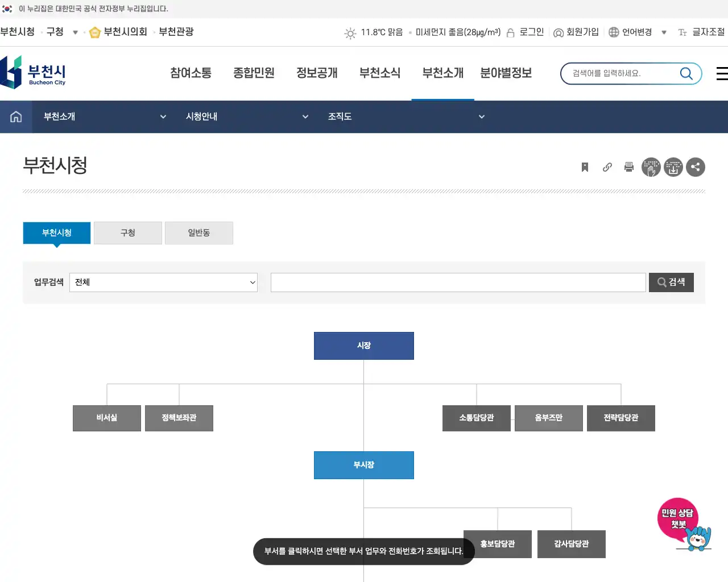Click the 로그인 link
The height and width of the screenshot is (582, 728).
click(x=531, y=32)
